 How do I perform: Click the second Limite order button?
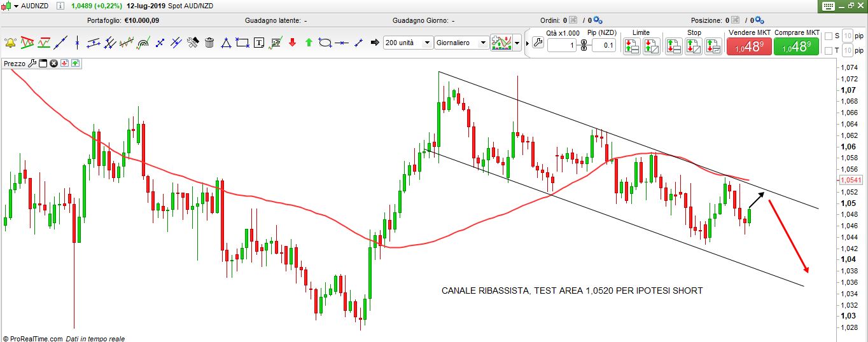pos(652,46)
